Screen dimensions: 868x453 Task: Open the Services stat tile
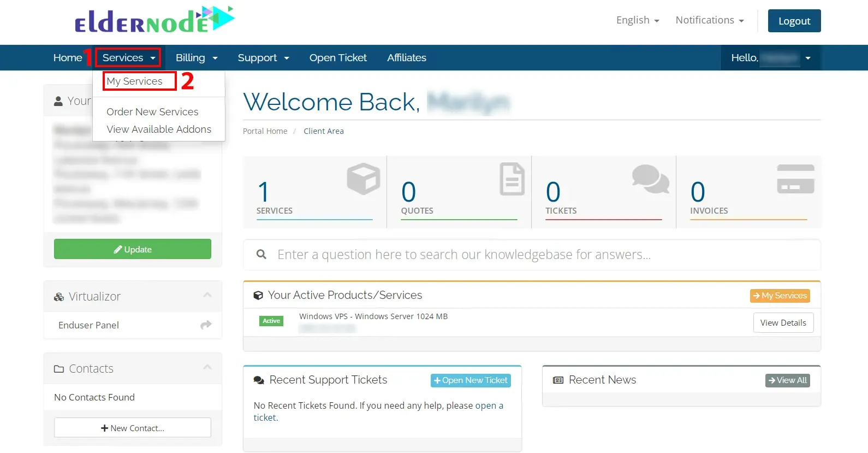pos(314,192)
